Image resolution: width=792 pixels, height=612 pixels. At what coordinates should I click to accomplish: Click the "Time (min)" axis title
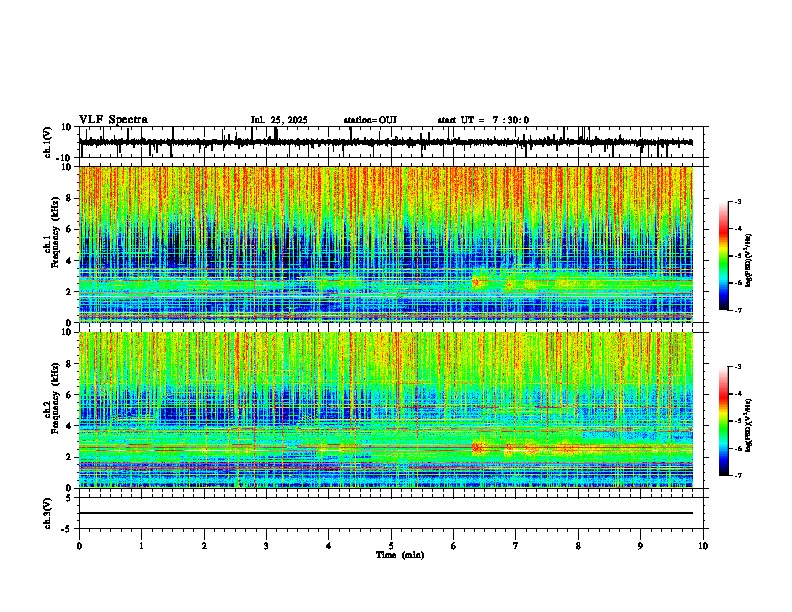(400, 555)
